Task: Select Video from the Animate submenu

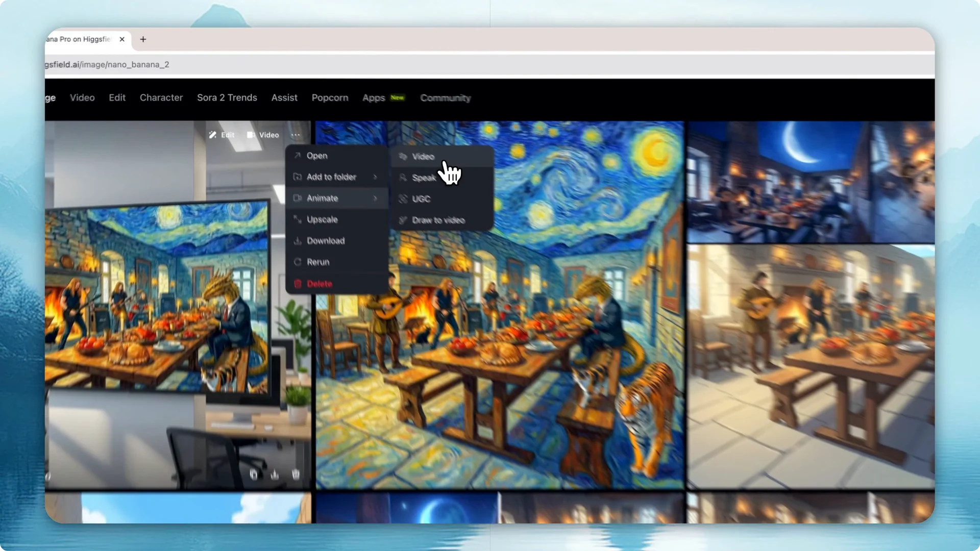Action: click(423, 156)
